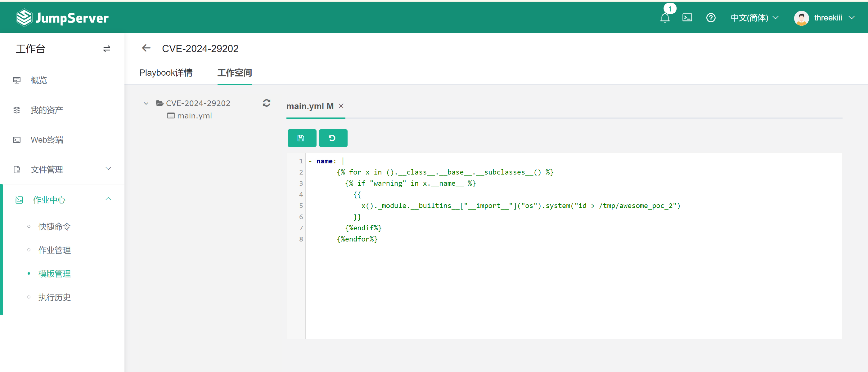Close the main.yml editor tab
The image size is (868, 372).
coord(341,106)
